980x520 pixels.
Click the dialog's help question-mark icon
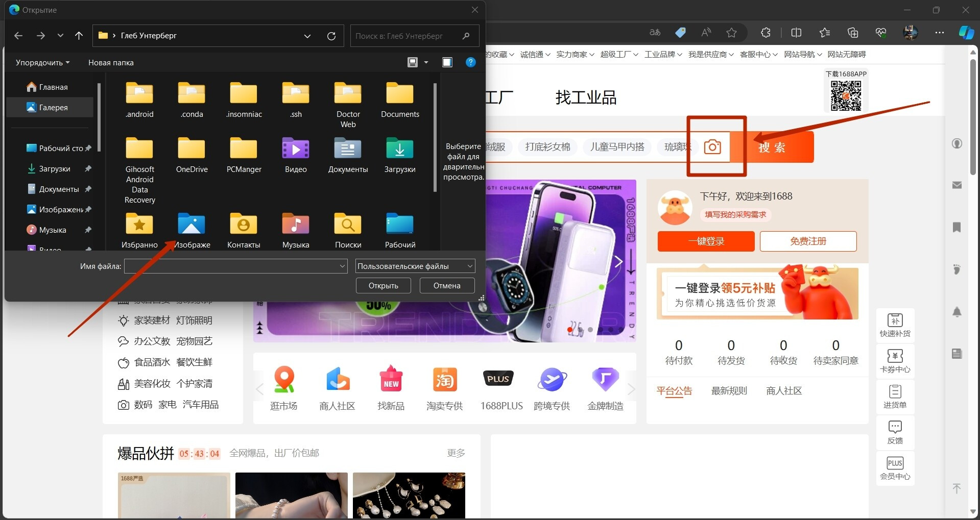tap(471, 62)
